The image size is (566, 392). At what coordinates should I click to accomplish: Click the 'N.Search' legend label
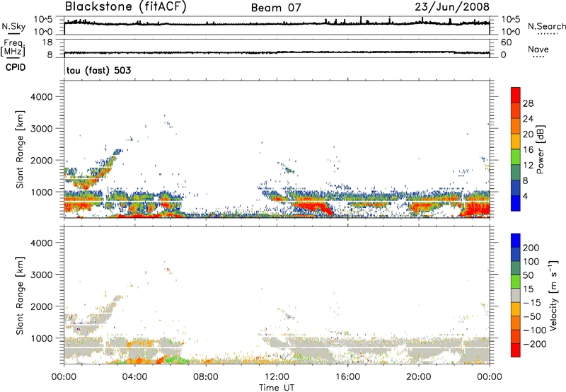point(546,26)
